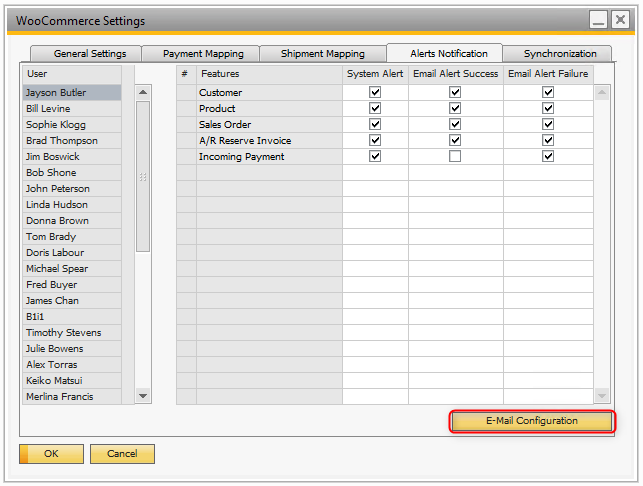The width and height of the screenshot is (643, 486).
Task: Click features table scroll down arrow
Action: (x=602, y=396)
